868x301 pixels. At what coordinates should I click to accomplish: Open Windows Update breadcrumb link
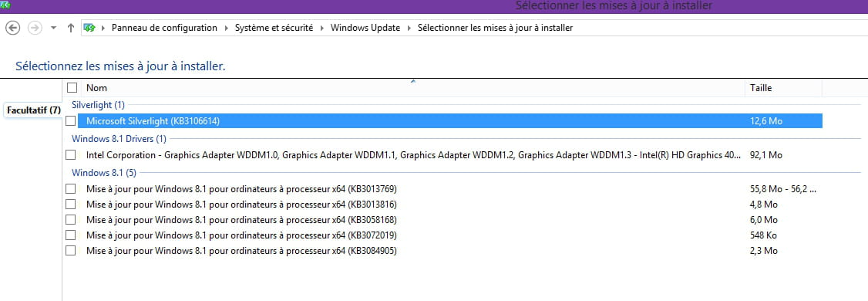coord(365,28)
